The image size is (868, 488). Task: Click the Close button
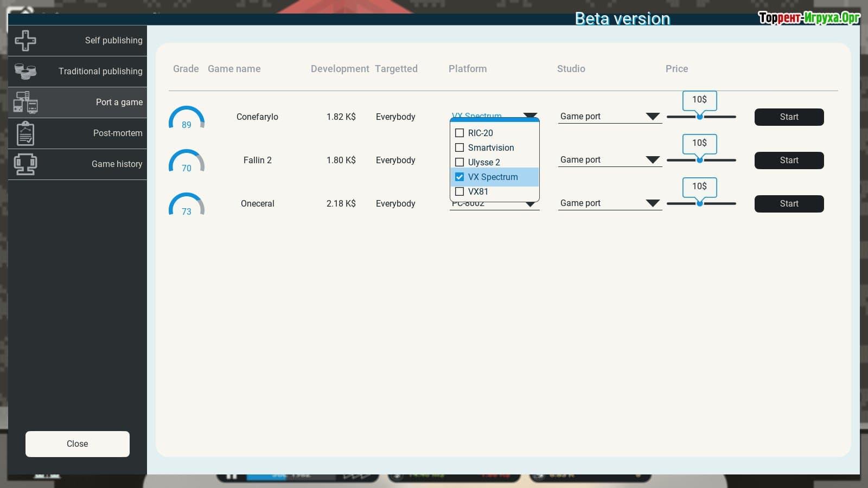pos(78,444)
